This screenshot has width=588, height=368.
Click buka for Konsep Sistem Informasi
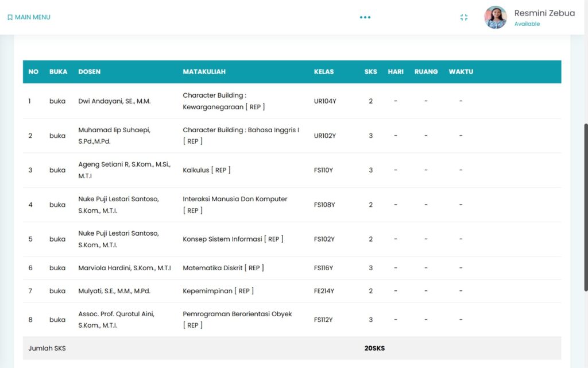(57, 239)
